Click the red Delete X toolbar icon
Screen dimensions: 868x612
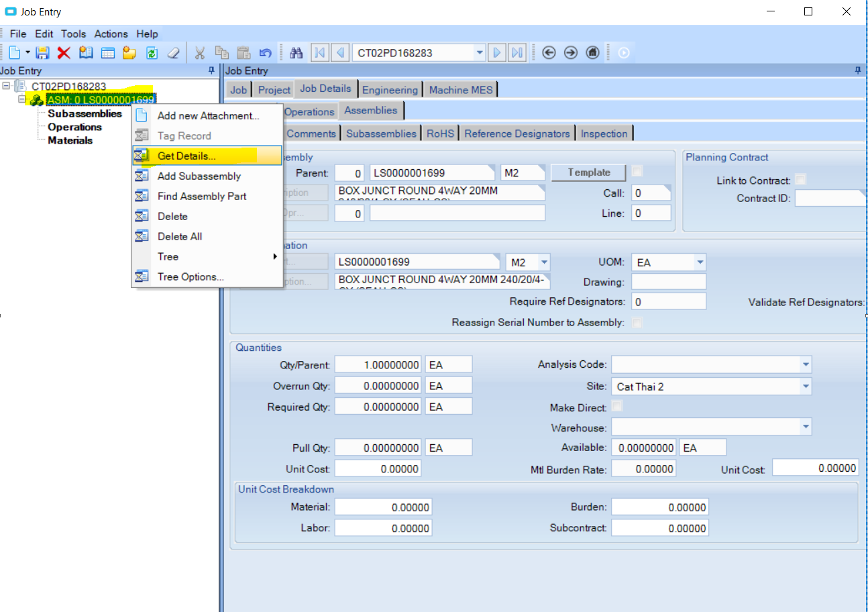(x=64, y=52)
